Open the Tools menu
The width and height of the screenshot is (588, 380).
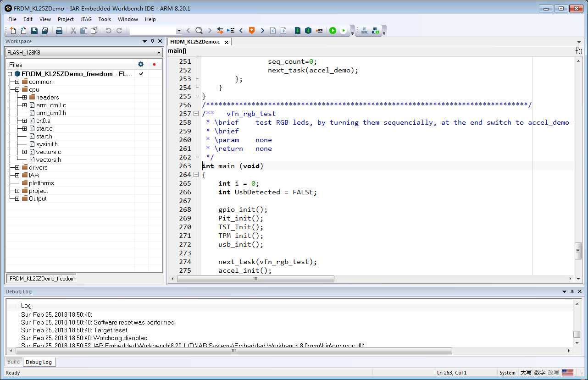click(105, 19)
